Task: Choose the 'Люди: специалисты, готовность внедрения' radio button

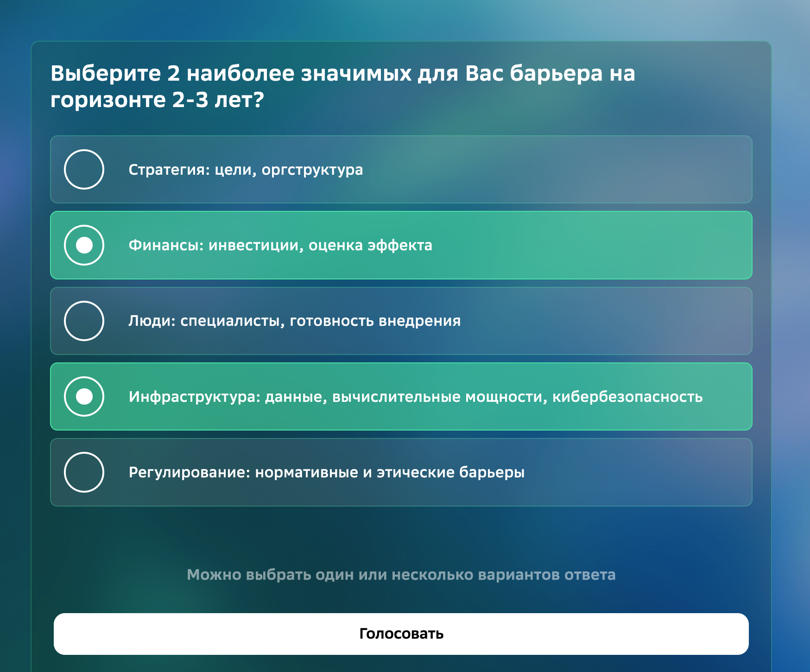Action: point(84,321)
